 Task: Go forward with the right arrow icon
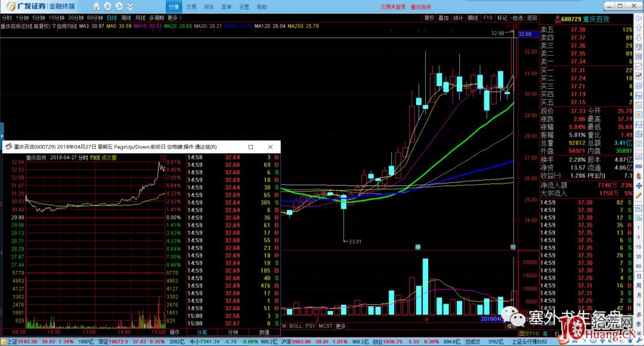click(119, 6)
